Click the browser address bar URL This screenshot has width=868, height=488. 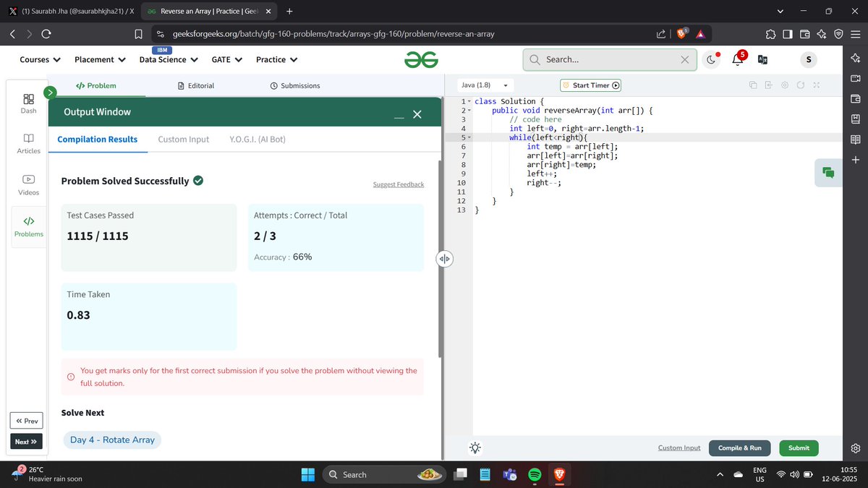(333, 34)
